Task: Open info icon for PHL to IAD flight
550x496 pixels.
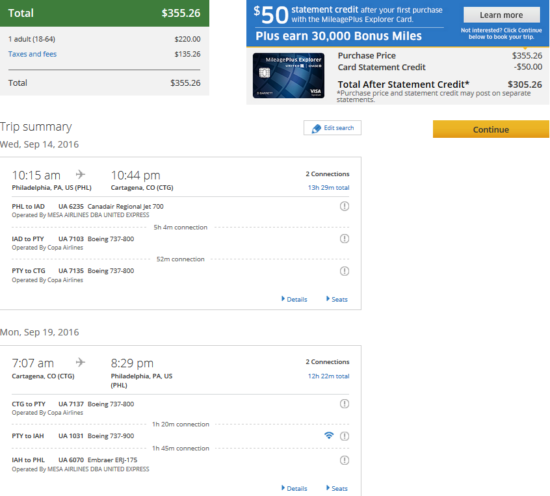Action: pyautogui.click(x=344, y=206)
